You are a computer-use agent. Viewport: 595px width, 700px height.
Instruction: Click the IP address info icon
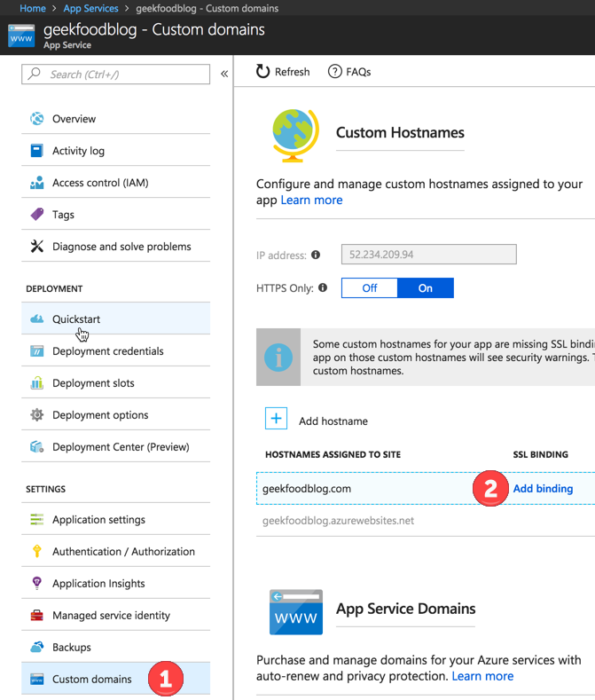coord(316,255)
